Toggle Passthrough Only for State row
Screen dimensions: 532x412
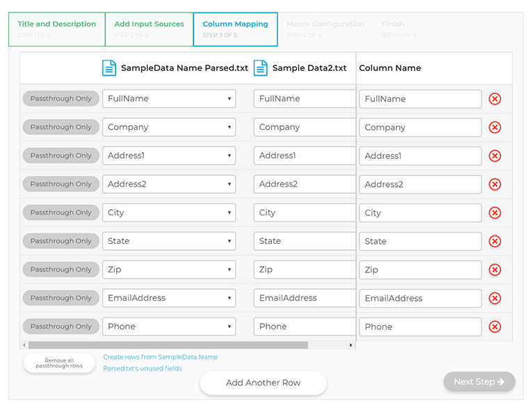61,241
